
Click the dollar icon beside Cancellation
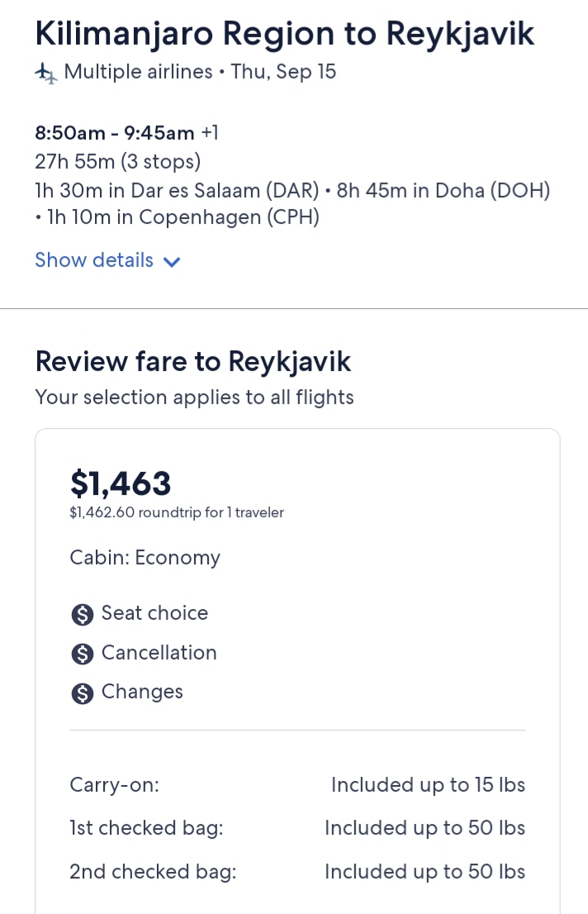82,654
